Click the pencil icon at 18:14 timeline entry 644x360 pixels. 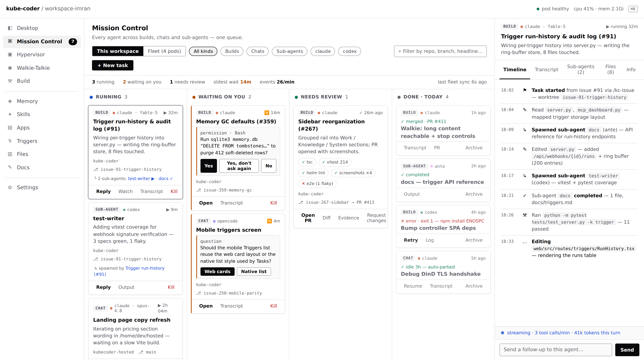click(x=525, y=149)
